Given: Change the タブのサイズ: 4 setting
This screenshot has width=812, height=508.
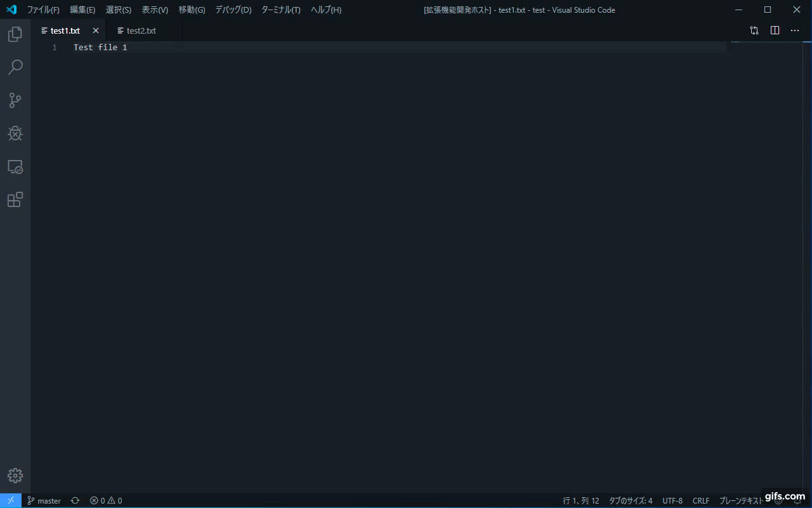Looking at the screenshot, I should 631,500.
